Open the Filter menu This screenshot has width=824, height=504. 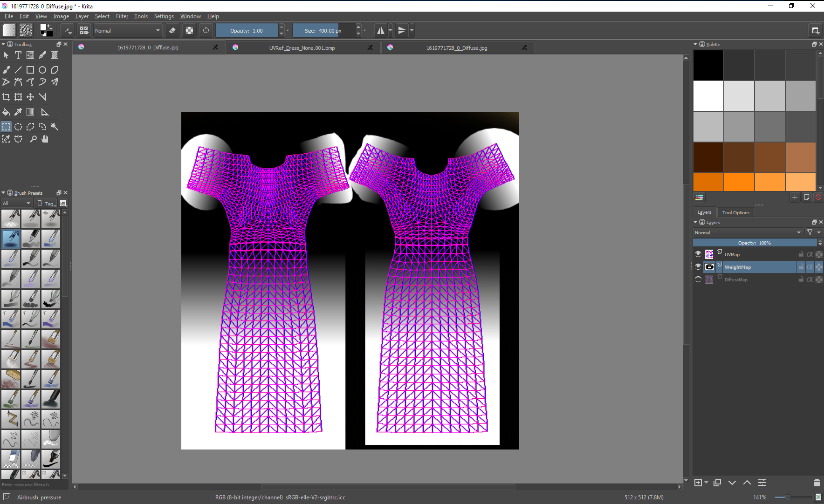pos(122,16)
